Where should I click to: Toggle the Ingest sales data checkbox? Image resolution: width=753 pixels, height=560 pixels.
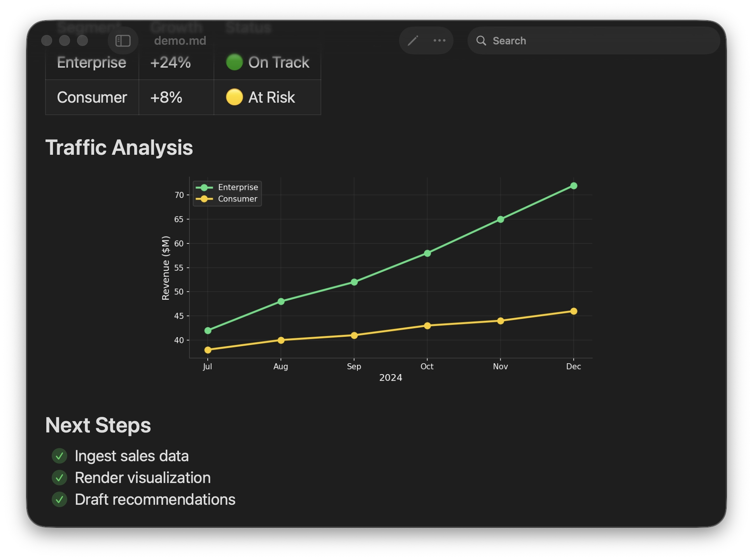click(60, 456)
